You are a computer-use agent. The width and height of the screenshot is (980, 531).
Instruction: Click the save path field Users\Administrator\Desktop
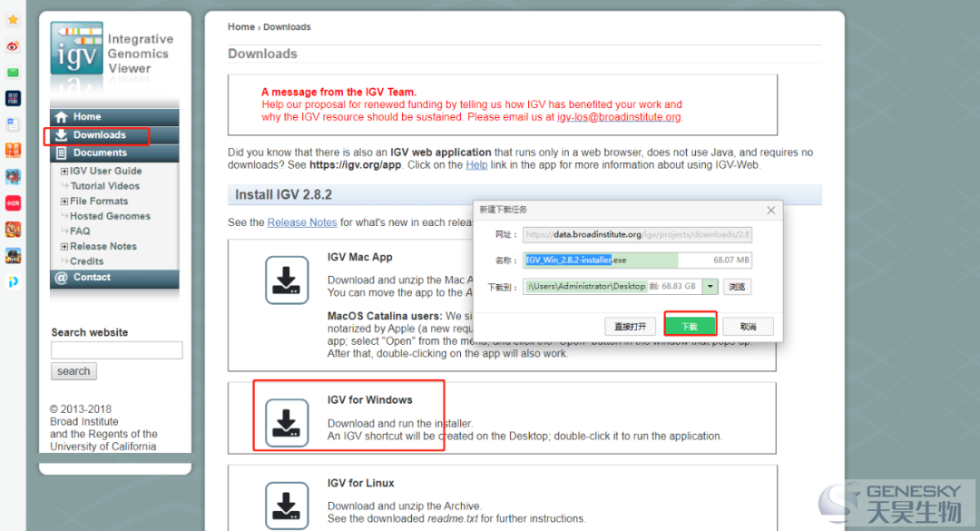pyautogui.click(x=612, y=287)
